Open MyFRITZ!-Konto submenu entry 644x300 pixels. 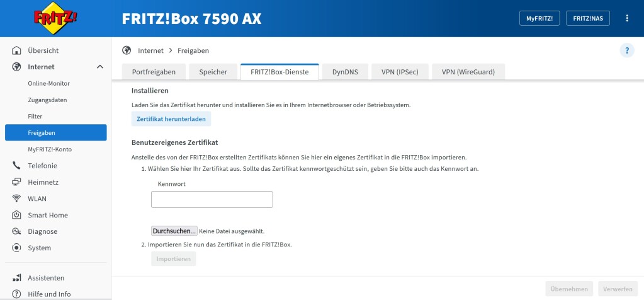coord(50,149)
